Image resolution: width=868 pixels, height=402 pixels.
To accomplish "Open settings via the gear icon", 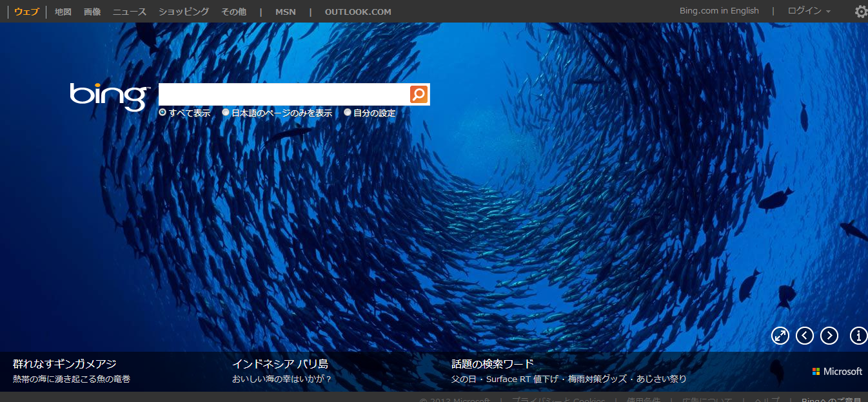I will 861,12.
